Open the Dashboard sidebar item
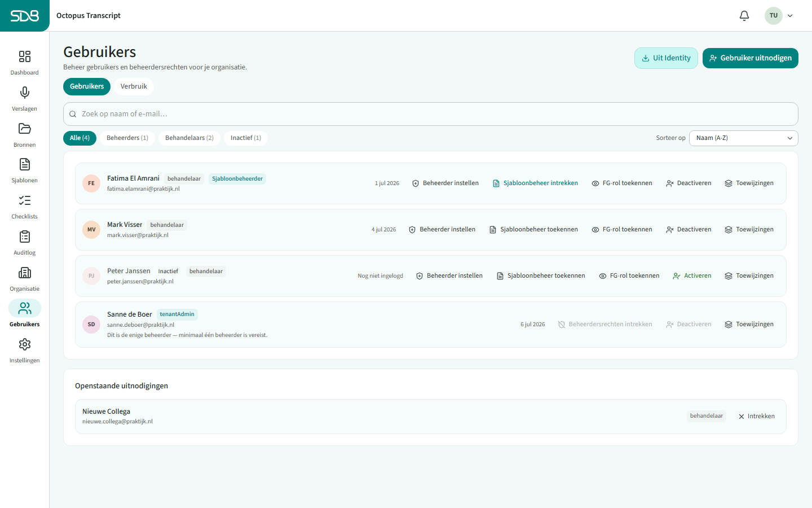812x508 pixels. (x=24, y=62)
